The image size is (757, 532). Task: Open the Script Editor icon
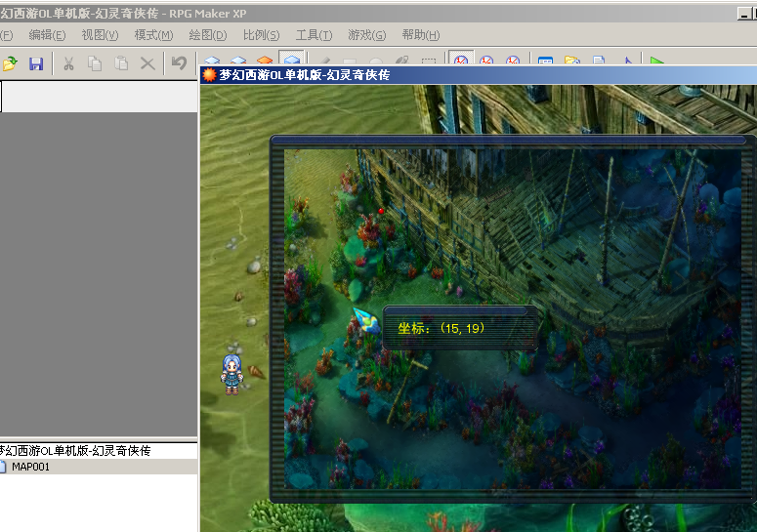[599, 61]
